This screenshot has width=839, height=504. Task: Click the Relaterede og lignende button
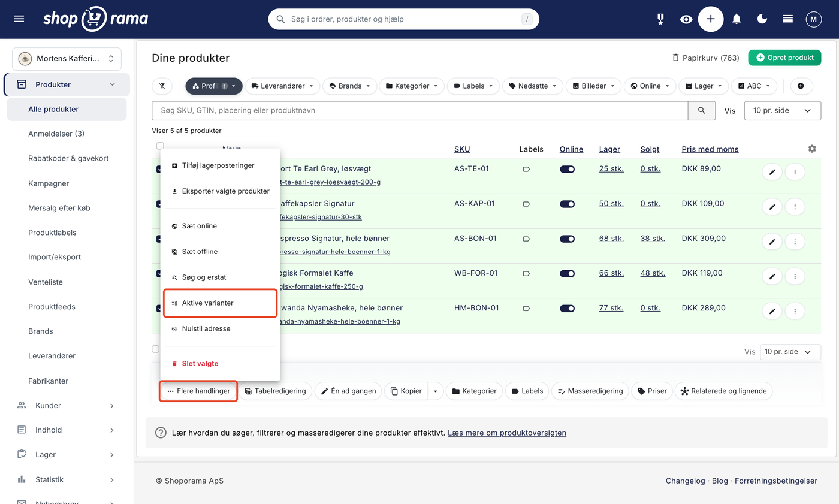click(x=723, y=391)
